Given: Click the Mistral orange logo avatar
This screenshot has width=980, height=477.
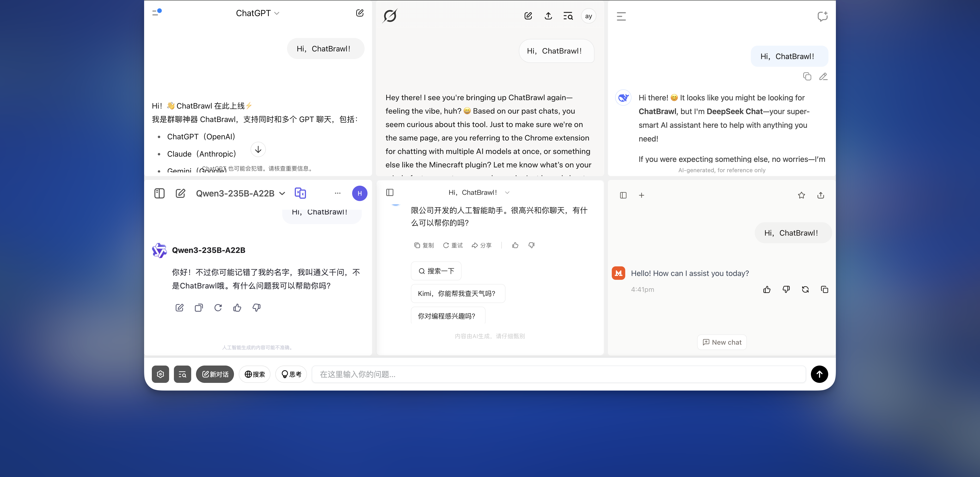Looking at the screenshot, I should point(619,273).
